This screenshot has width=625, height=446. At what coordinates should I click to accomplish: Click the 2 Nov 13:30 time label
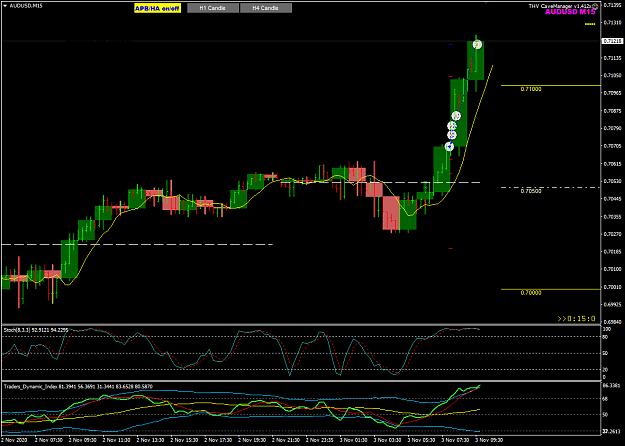[x=151, y=440]
